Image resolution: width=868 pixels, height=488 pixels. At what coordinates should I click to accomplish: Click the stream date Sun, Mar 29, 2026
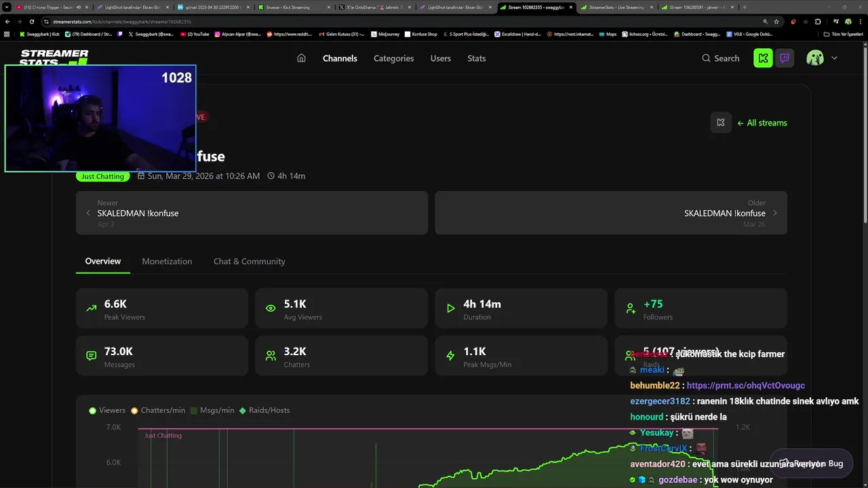(203, 176)
